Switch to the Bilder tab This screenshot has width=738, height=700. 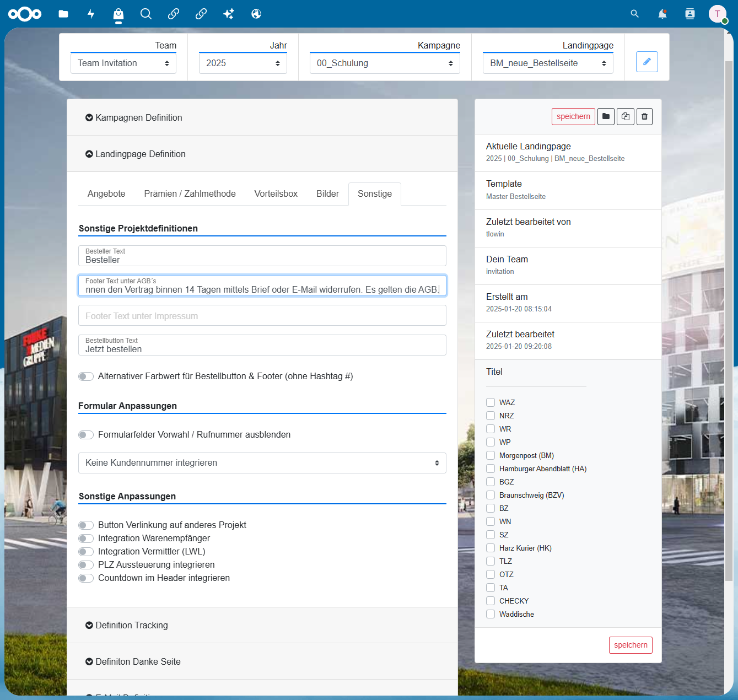click(x=328, y=194)
